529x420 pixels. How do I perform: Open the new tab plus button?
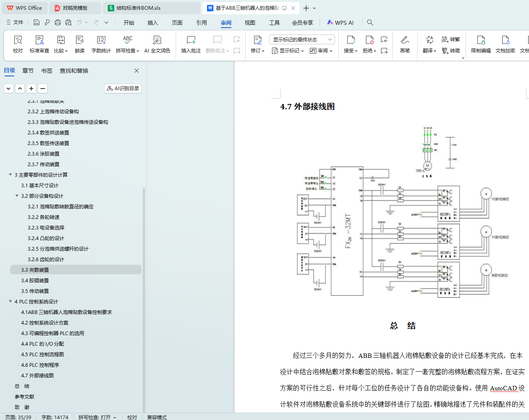[306, 8]
